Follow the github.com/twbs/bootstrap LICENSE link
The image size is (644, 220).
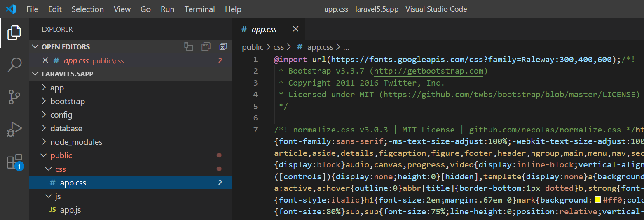509,95
